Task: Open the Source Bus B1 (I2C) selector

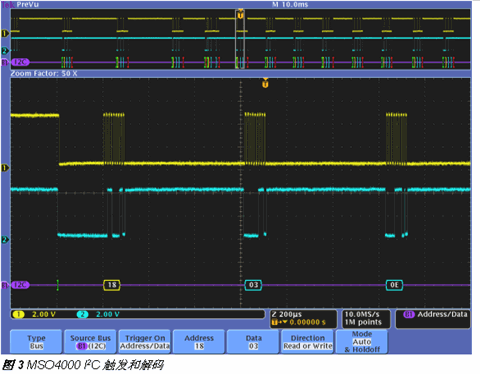Action: 90,342
